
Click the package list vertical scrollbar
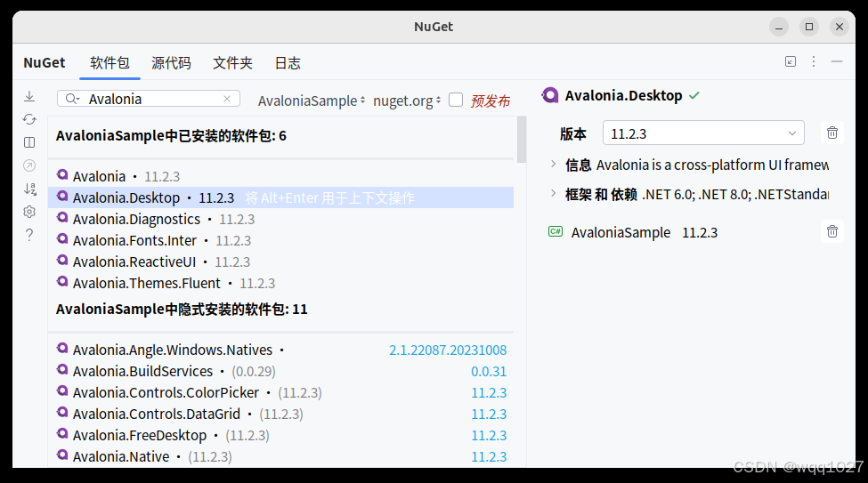coord(522,140)
